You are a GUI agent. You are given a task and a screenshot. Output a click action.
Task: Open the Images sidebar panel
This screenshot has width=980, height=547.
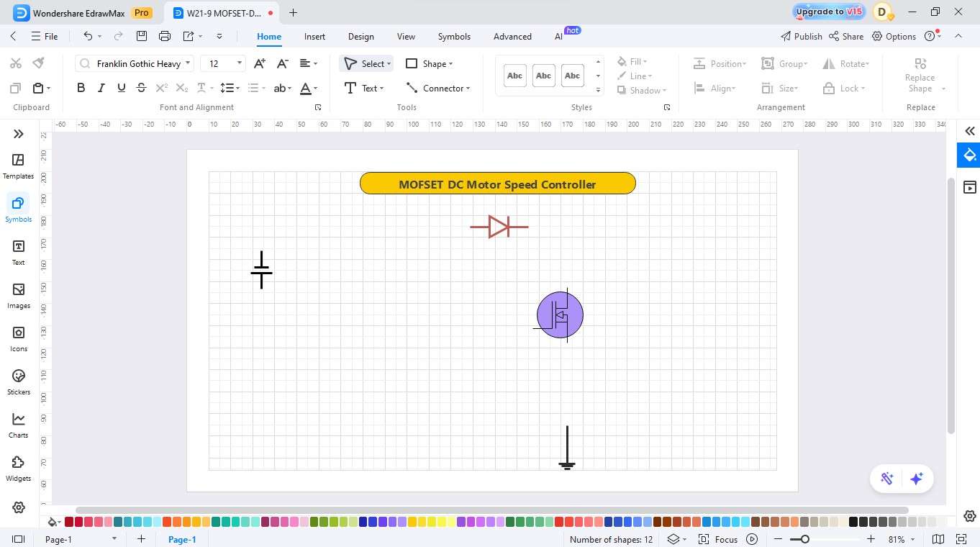pos(18,295)
